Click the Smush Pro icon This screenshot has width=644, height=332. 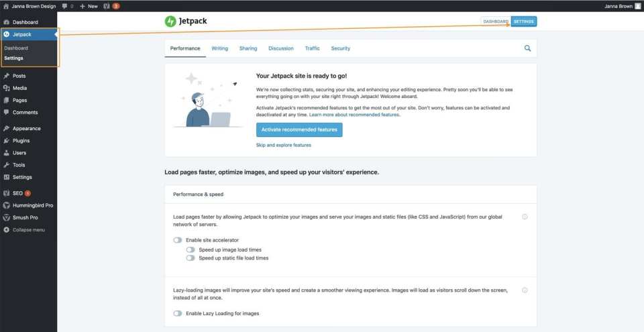6,217
